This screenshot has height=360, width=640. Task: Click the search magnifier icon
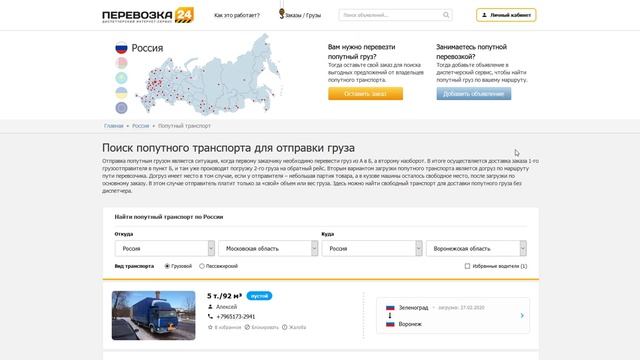click(446, 15)
